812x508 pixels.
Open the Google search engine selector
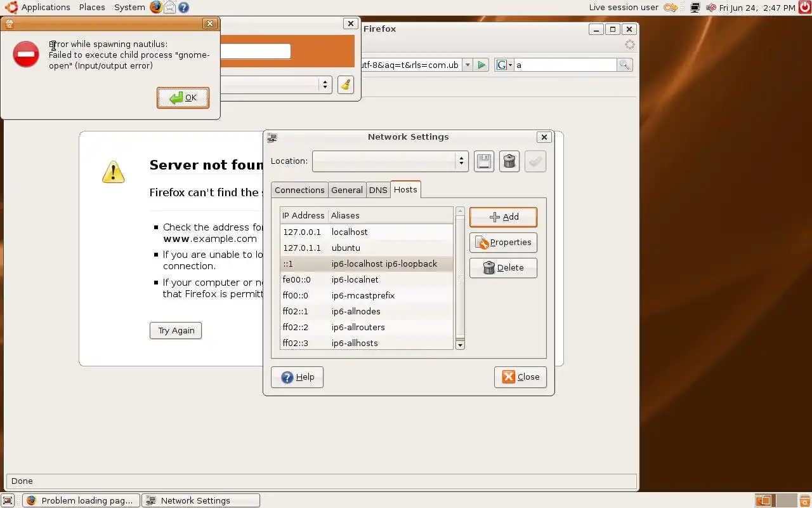(504, 65)
